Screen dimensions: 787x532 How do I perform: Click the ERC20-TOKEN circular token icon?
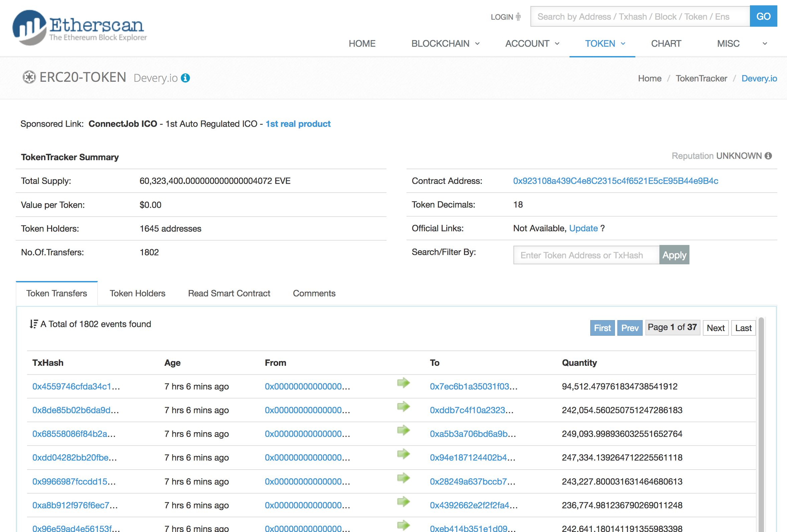pos(29,77)
